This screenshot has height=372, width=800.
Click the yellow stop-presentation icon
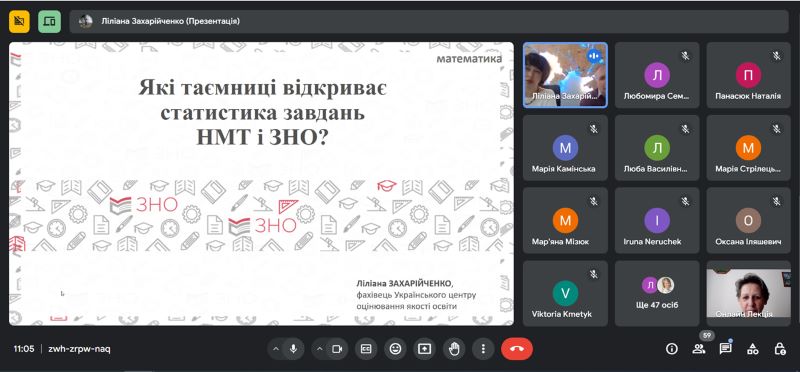(x=19, y=21)
